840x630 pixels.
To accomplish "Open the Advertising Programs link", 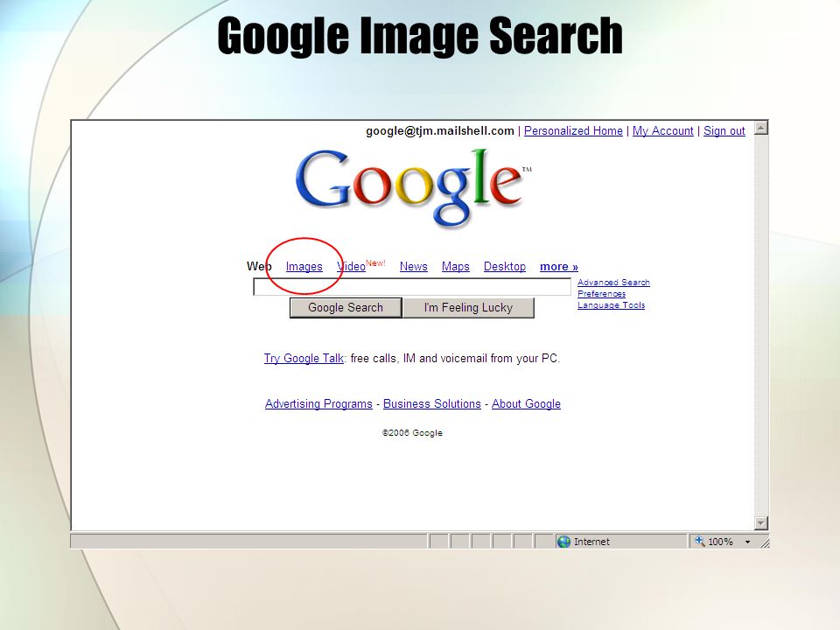I will tap(318, 403).
